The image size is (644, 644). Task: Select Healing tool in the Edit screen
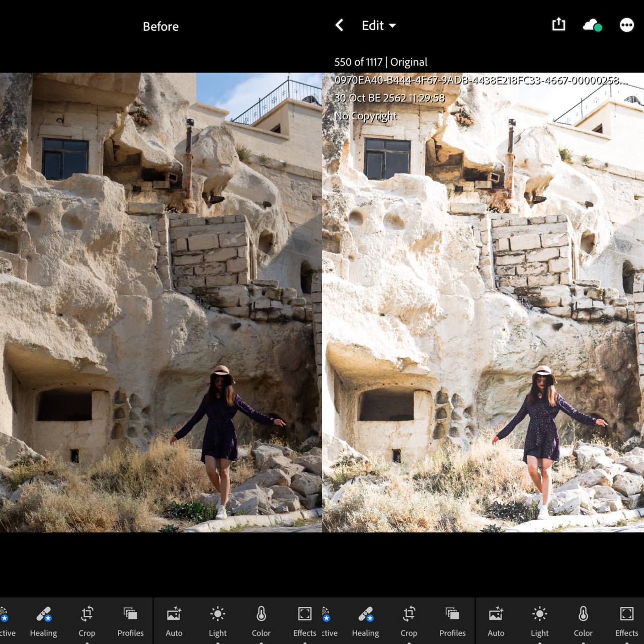click(365, 622)
